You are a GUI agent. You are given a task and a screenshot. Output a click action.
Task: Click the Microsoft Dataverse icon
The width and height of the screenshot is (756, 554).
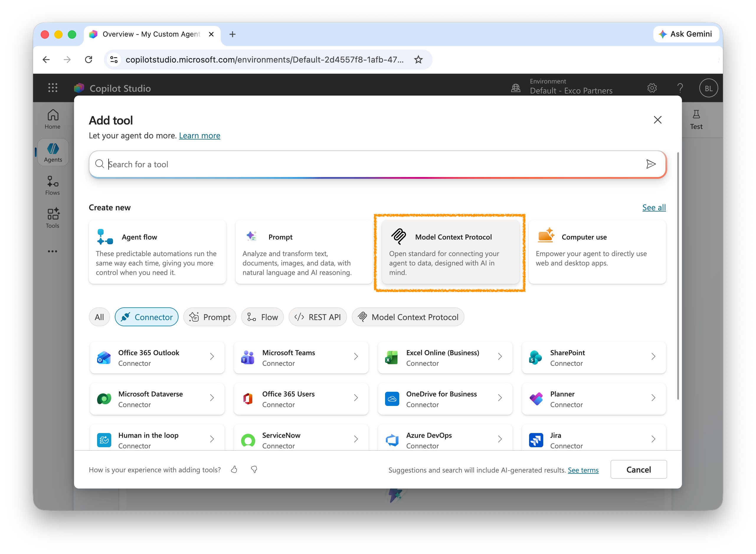coord(104,399)
